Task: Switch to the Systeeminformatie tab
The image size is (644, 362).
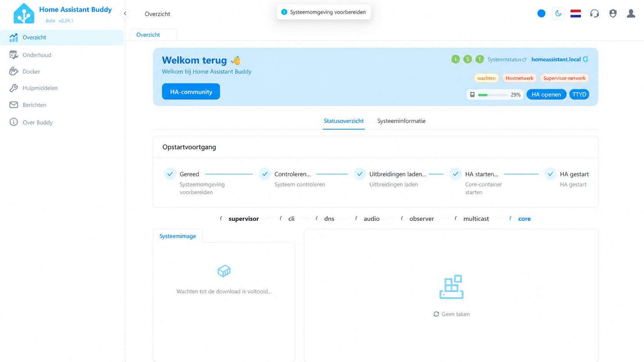Action: (401, 121)
